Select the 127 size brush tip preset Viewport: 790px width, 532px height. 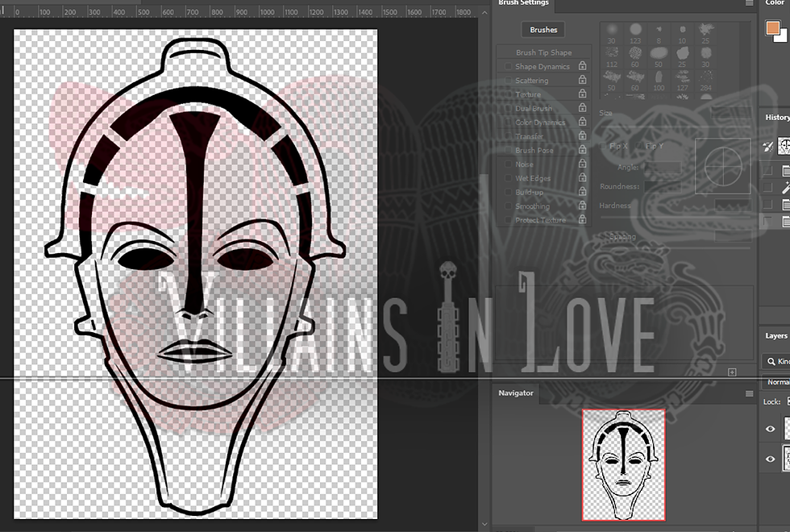(682, 81)
